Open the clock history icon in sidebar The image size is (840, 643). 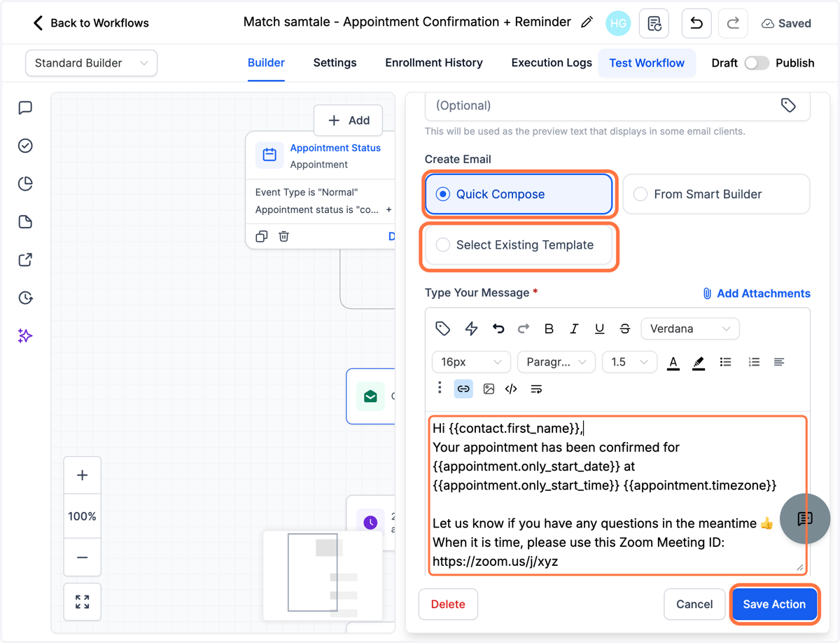25,298
